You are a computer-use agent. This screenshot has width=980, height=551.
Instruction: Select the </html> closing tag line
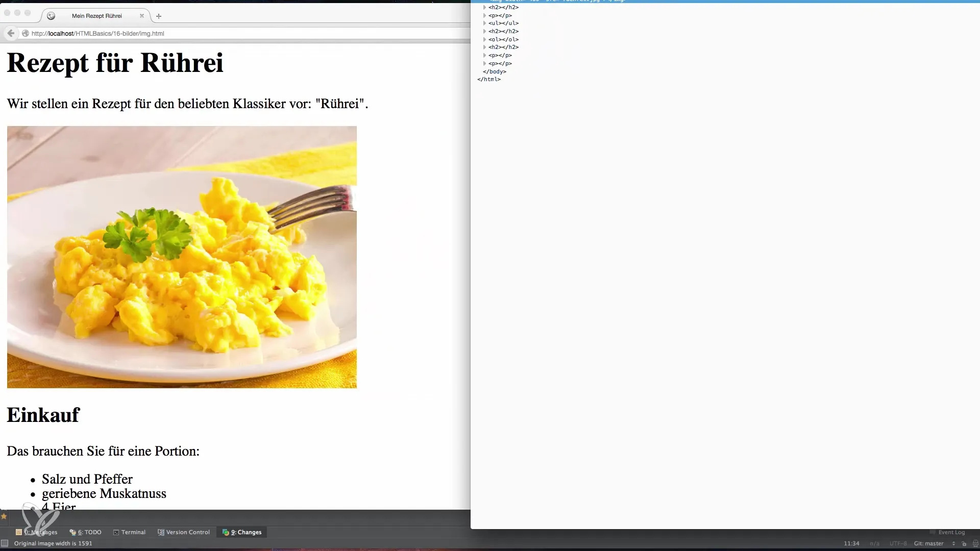point(489,79)
